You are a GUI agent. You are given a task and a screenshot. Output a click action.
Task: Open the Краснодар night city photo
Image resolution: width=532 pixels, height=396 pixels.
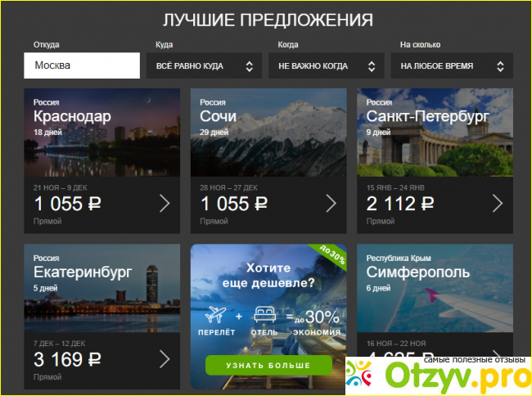(101, 133)
